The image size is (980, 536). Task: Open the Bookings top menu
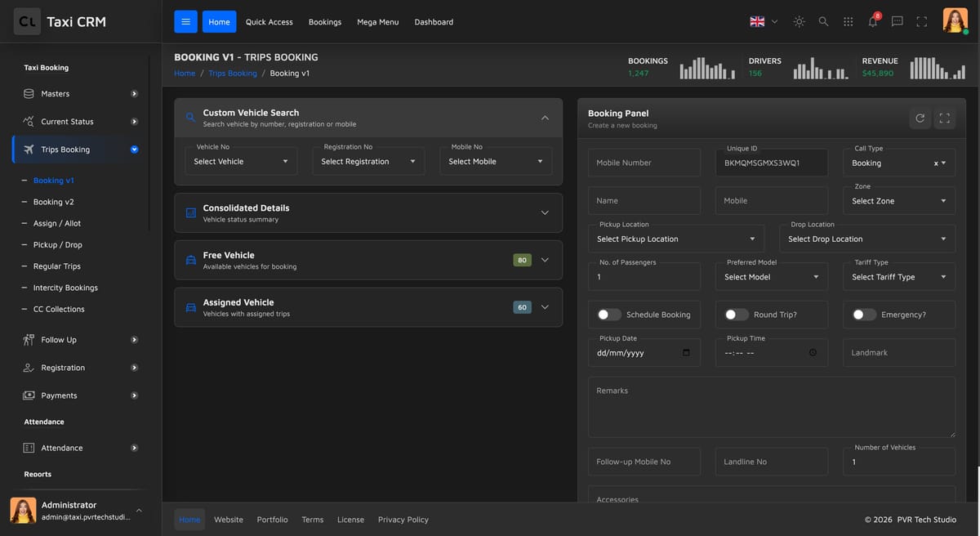point(325,22)
